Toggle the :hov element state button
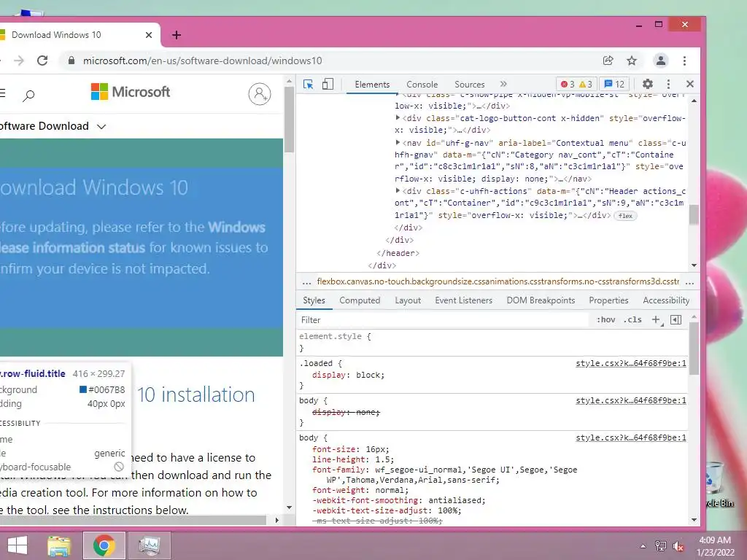The width and height of the screenshot is (747, 560). tap(606, 320)
